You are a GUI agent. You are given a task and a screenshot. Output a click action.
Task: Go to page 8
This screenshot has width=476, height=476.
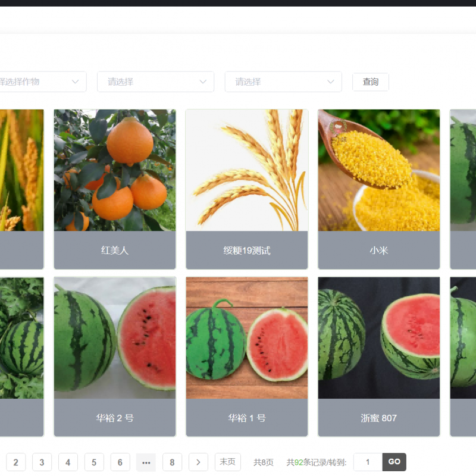coord(172,462)
